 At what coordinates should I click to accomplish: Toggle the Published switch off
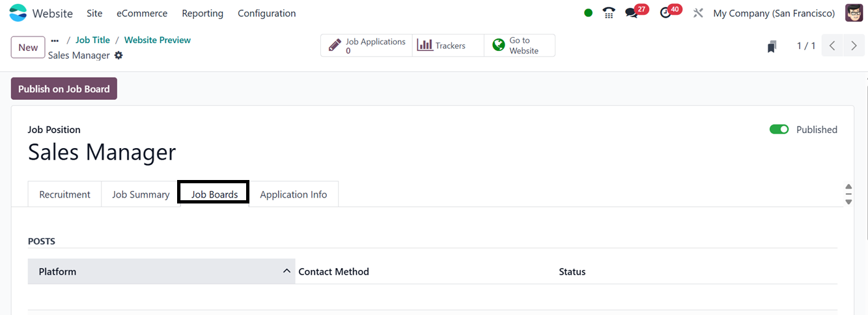[x=779, y=130]
